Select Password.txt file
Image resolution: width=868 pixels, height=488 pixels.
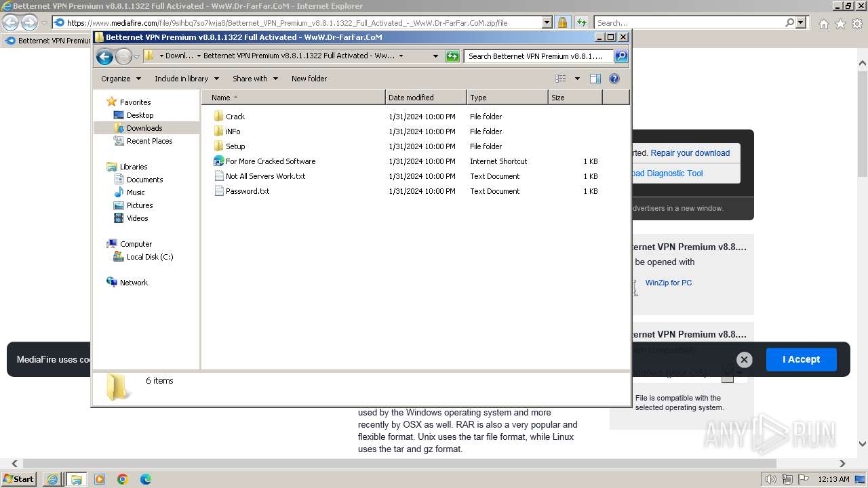tap(241, 191)
